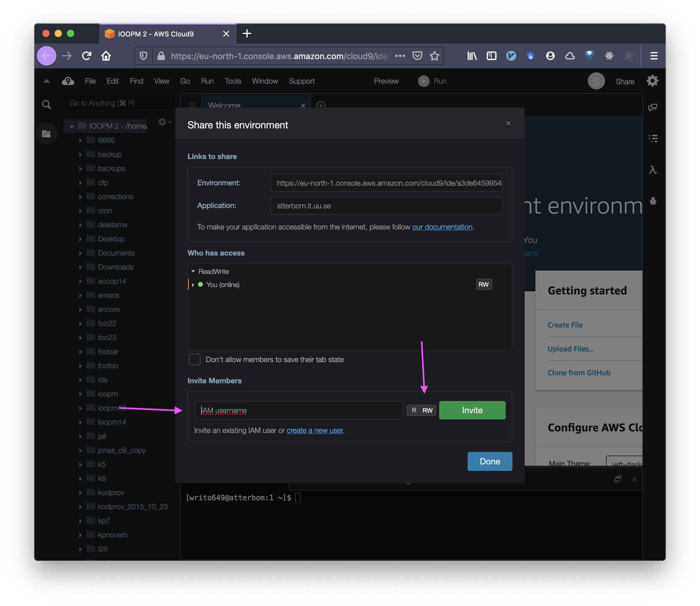Open the Firefox hamburger menu
The height and width of the screenshot is (606, 700).
[x=654, y=56]
